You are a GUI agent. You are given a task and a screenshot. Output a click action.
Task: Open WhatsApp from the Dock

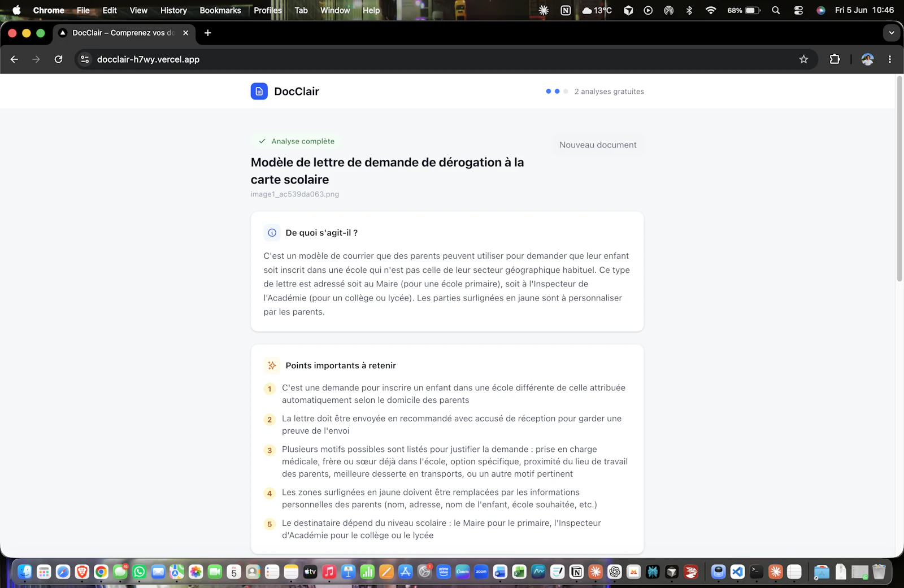[x=139, y=572]
